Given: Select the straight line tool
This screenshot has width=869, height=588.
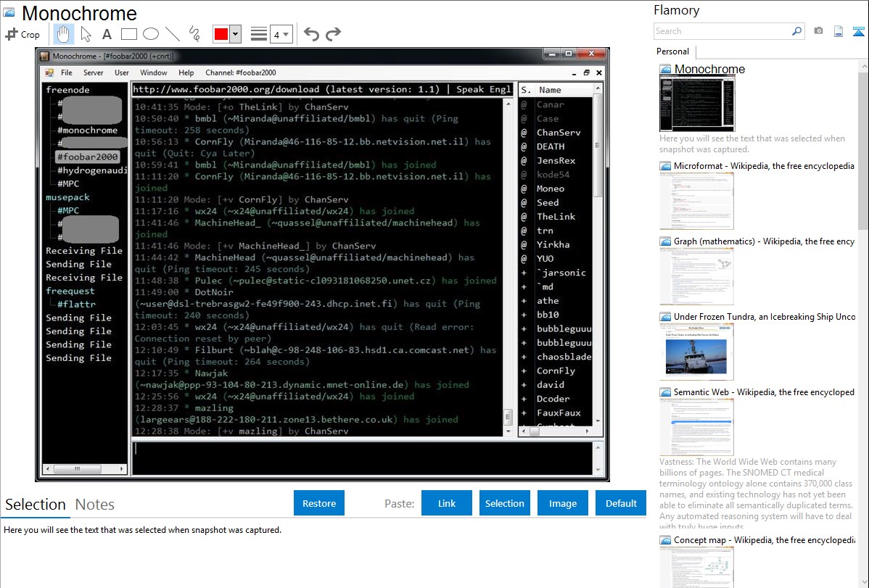Looking at the screenshot, I should [x=173, y=34].
